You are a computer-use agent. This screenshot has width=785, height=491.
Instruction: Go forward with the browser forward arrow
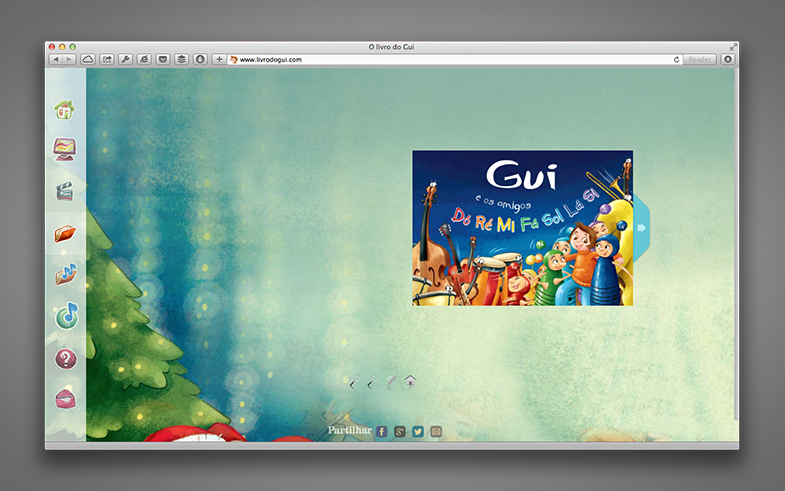[x=69, y=59]
